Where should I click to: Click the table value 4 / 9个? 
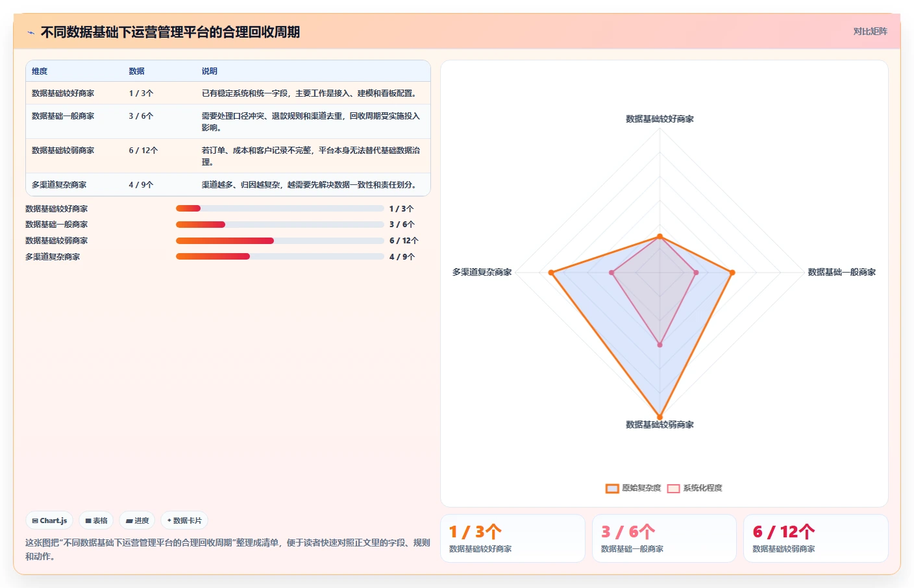pos(141,185)
